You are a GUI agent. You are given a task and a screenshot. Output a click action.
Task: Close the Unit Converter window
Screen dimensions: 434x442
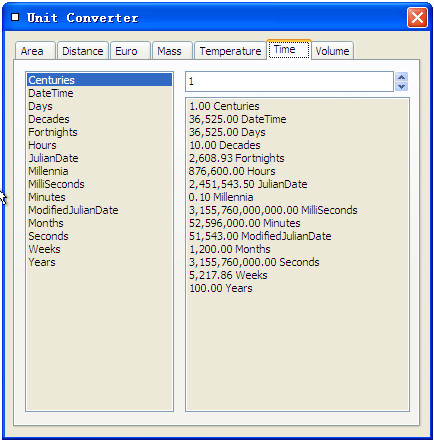click(x=417, y=17)
